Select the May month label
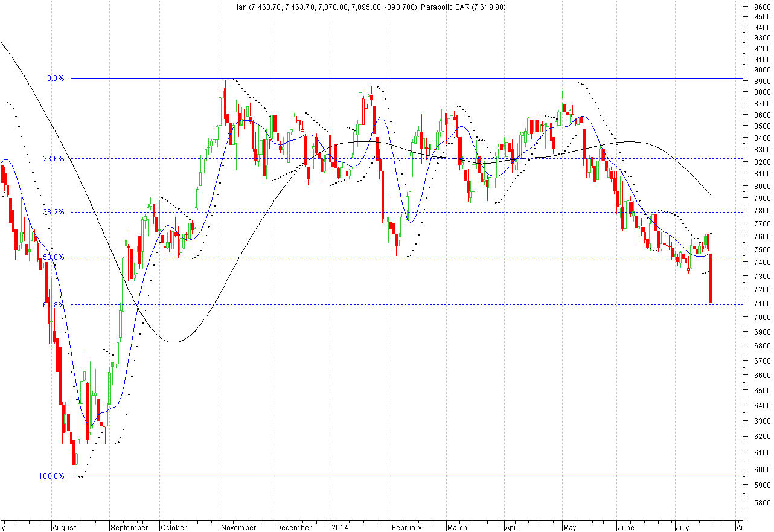Viewport: 774px width, 532px height. point(571,528)
